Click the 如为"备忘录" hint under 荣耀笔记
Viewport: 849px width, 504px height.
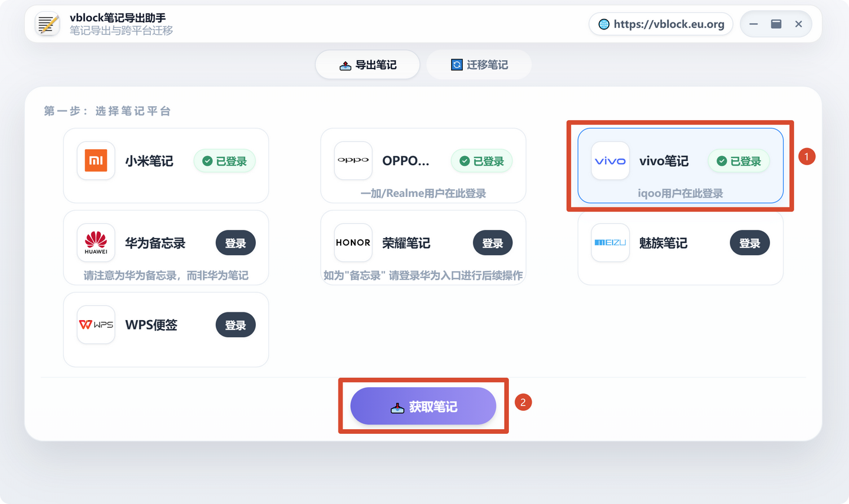(423, 275)
